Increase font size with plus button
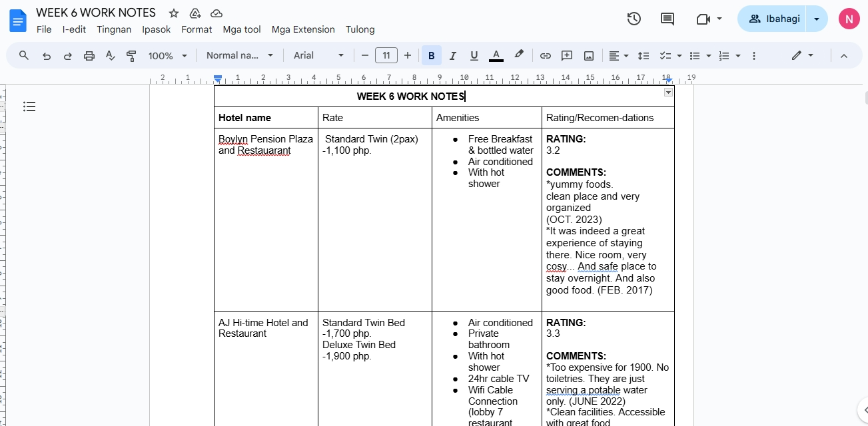Viewport: 868px width, 426px height. click(x=408, y=55)
